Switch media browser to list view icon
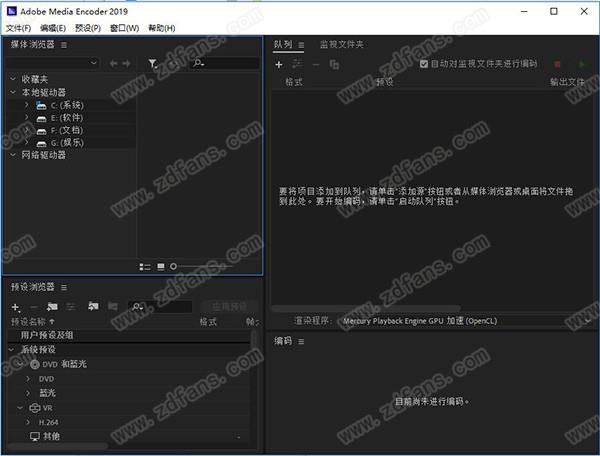 click(x=145, y=267)
